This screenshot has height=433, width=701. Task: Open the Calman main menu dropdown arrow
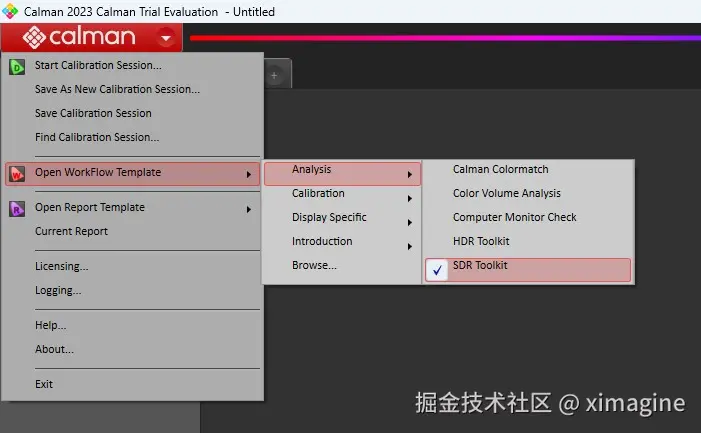point(166,38)
